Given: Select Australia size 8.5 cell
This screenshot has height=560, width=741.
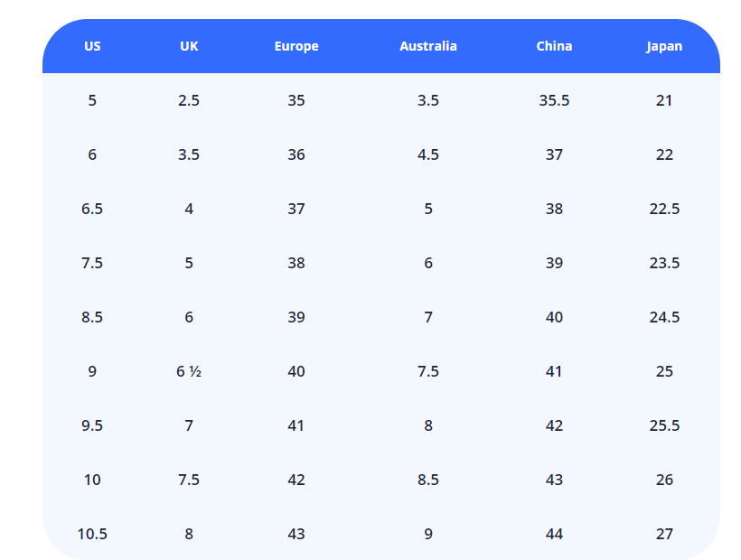Looking at the screenshot, I should [x=428, y=480].
